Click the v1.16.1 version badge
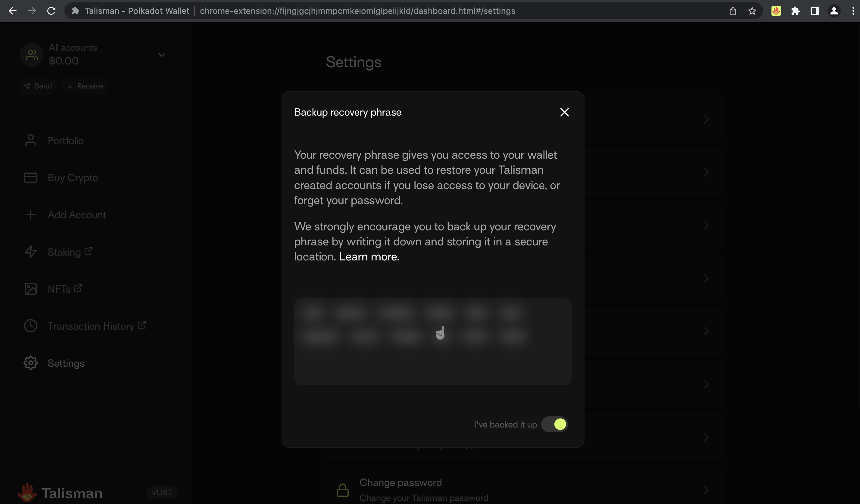Image resolution: width=860 pixels, height=504 pixels. click(162, 492)
